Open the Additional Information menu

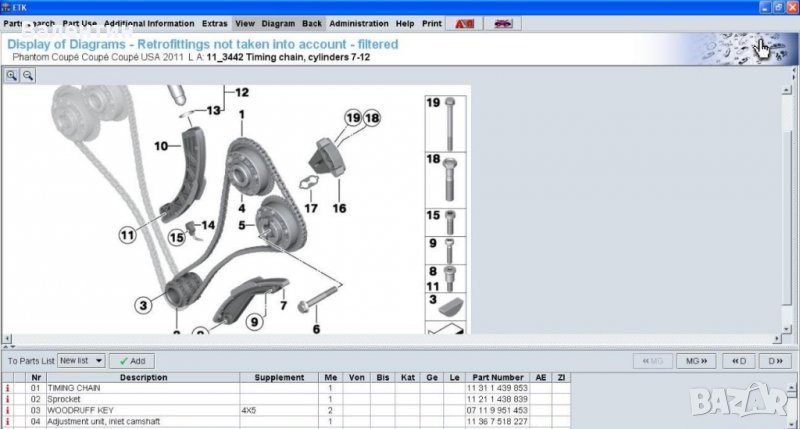[149, 22]
